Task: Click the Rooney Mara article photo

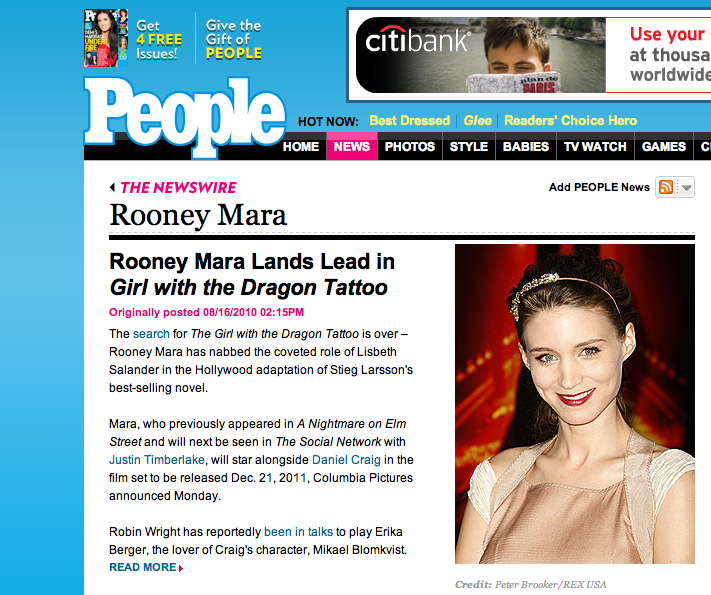Action: pos(575,404)
